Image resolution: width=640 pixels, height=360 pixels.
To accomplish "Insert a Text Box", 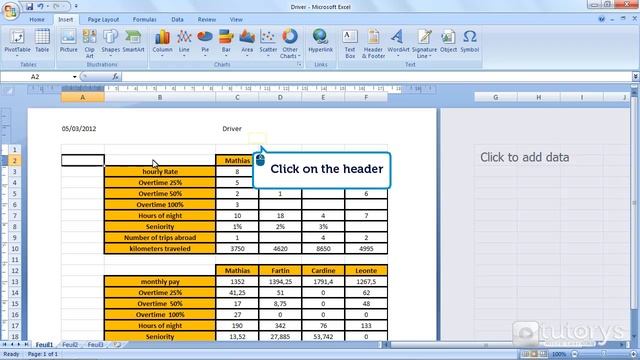I will [x=350, y=43].
